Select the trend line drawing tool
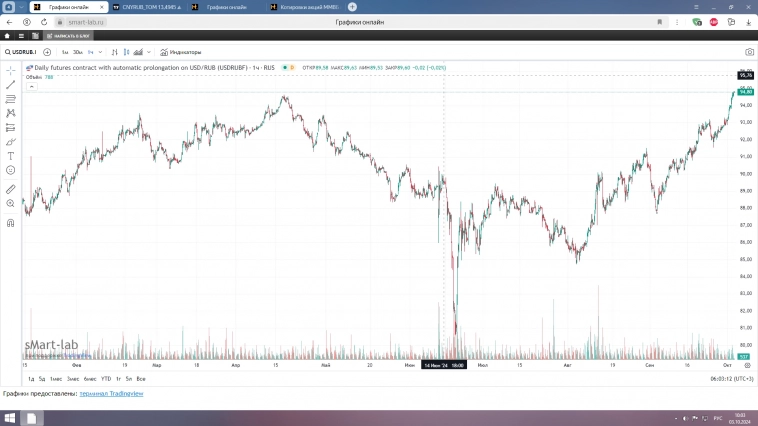Viewport: 758px width, 426px height. pyautogui.click(x=11, y=85)
